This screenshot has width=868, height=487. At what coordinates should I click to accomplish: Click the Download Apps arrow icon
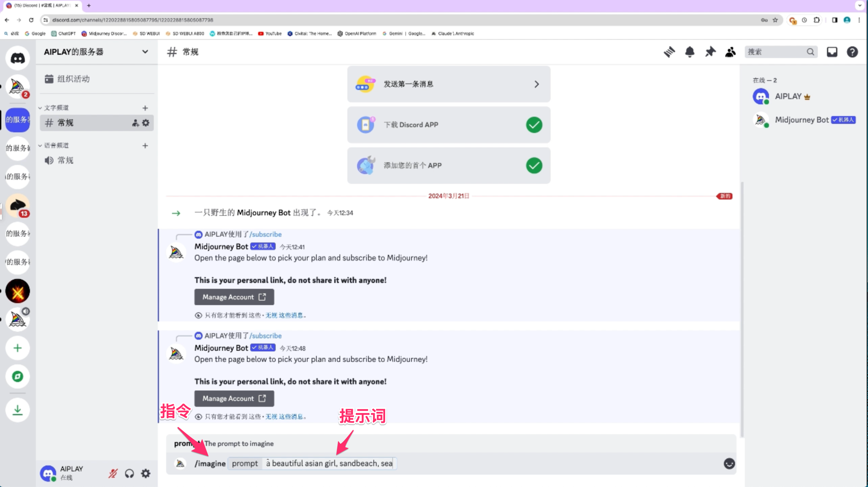pos(18,410)
